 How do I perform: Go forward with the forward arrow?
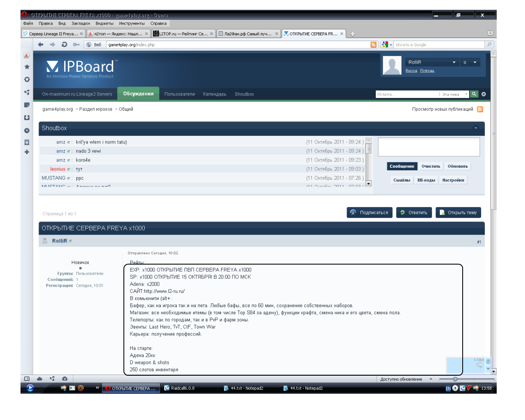[52, 45]
